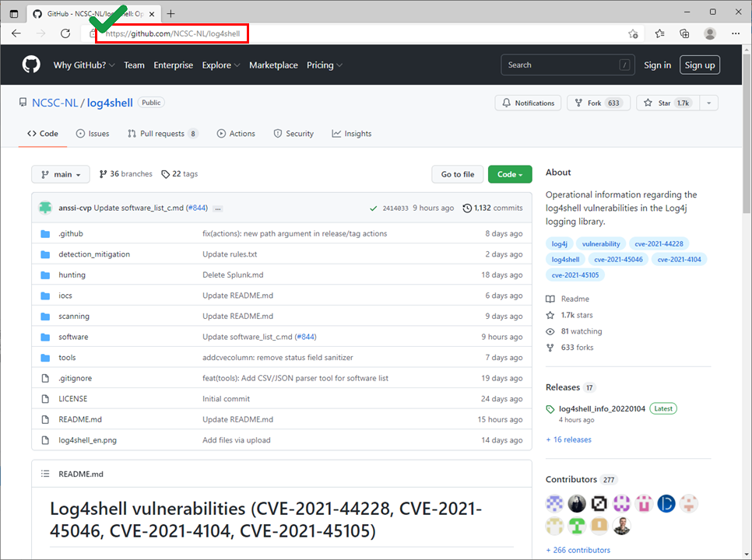Click the GitHub Octocat logo
This screenshot has height=560, width=752.
(x=31, y=65)
